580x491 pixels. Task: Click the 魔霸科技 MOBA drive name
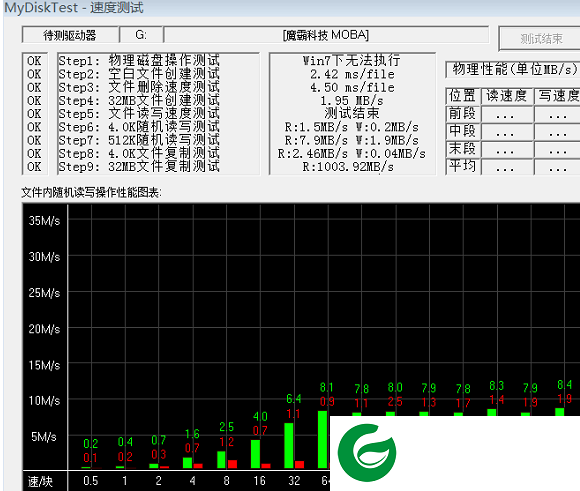click(326, 35)
